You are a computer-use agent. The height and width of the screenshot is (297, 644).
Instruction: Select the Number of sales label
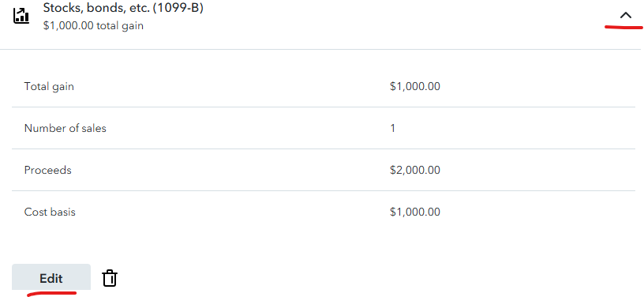(66, 128)
